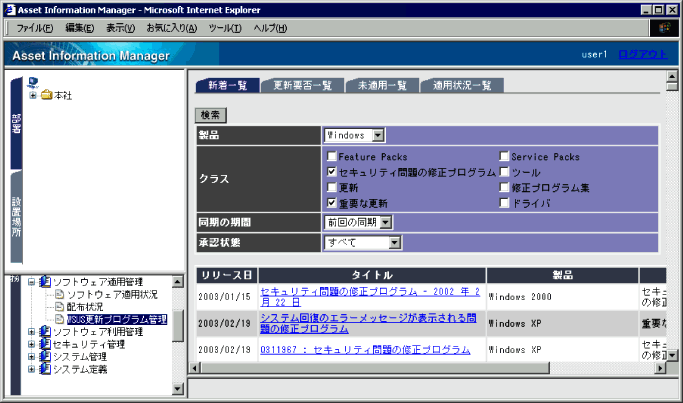Open the Q311967 セキュリティ問題 link

click(365, 350)
